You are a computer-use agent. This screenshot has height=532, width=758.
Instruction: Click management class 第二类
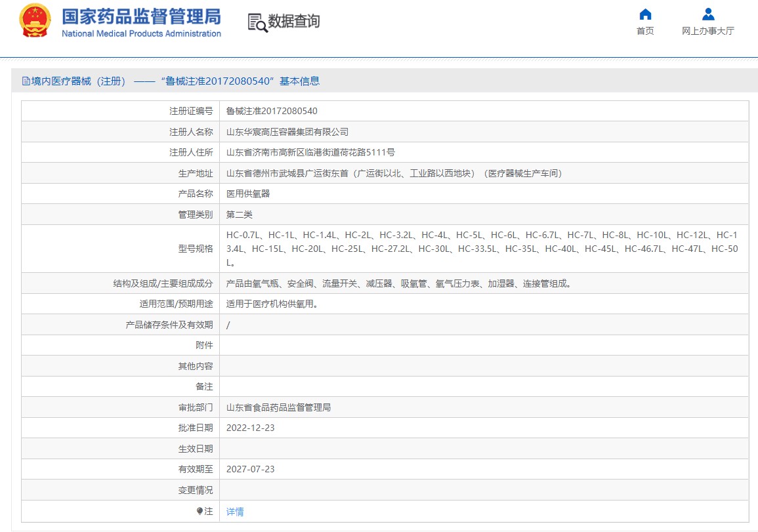coord(240,215)
